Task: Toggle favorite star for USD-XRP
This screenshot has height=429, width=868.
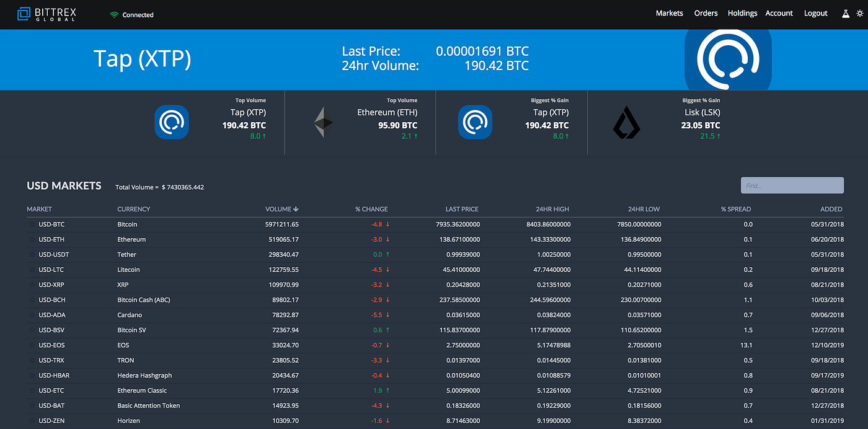Action: [x=32, y=285]
